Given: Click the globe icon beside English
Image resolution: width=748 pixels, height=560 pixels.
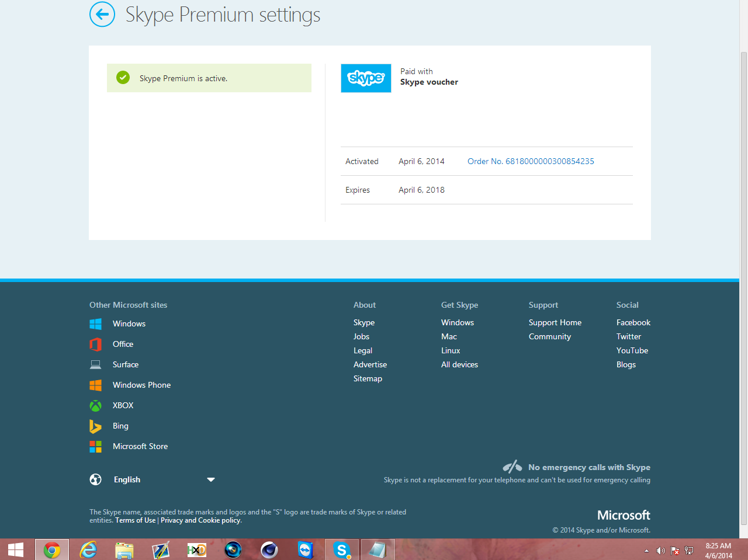Looking at the screenshot, I should [x=95, y=479].
